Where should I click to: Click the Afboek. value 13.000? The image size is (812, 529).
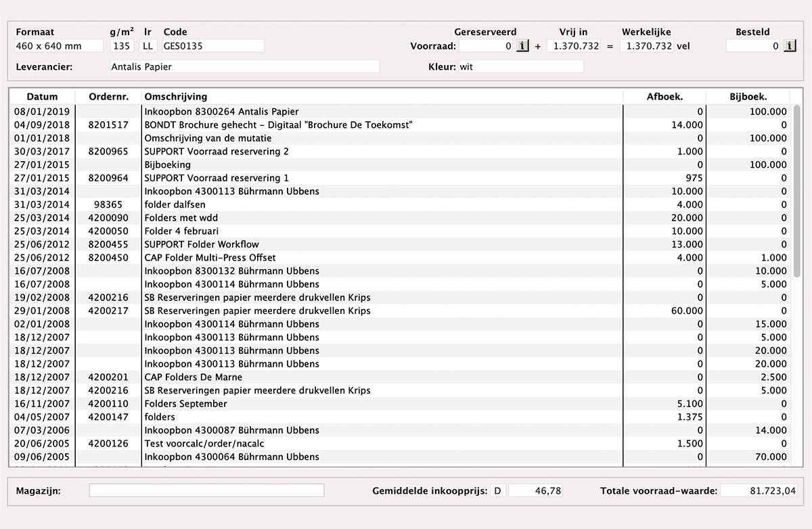tap(686, 244)
